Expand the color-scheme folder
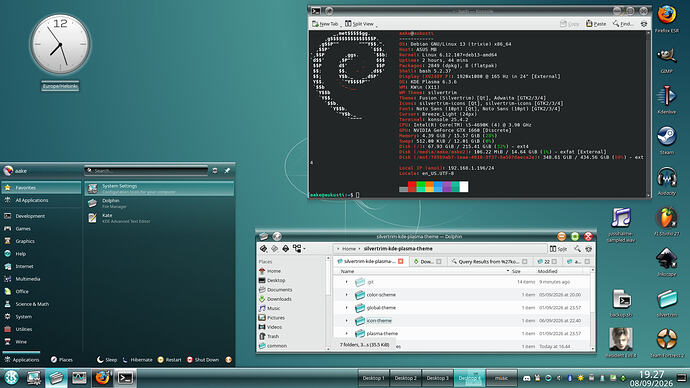 pos(346,295)
